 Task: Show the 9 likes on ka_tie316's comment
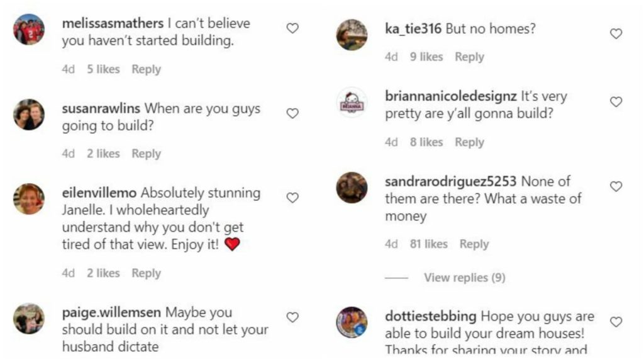click(x=426, y=57)
